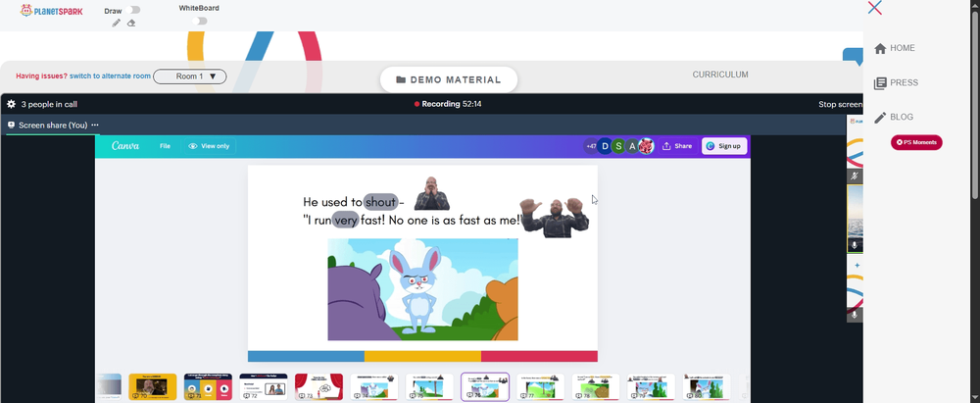Open call settings gear icon
980x403 pixels.
click(11, 104)
